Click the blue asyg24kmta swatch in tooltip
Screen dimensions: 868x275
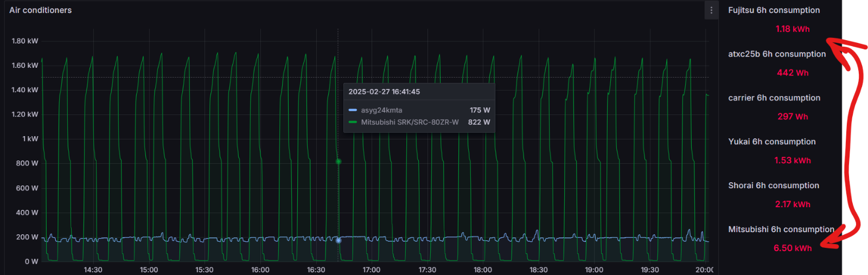(353, 110)
